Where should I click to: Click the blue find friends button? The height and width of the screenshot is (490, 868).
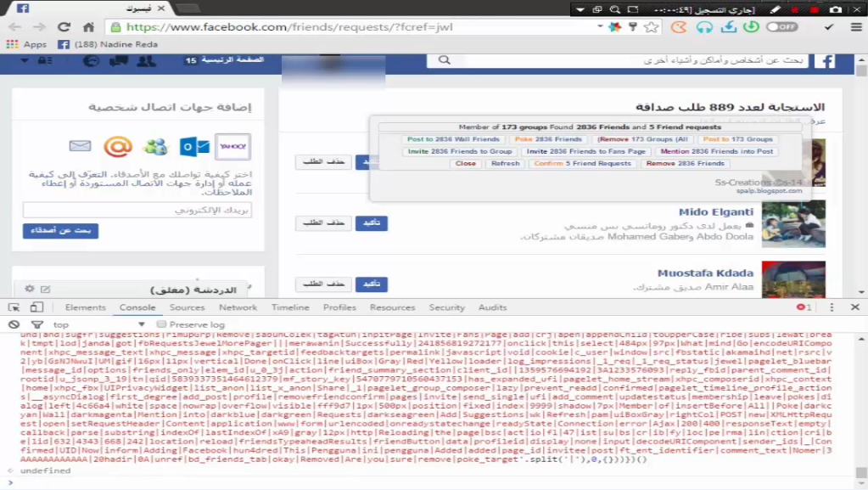(60, 231)
